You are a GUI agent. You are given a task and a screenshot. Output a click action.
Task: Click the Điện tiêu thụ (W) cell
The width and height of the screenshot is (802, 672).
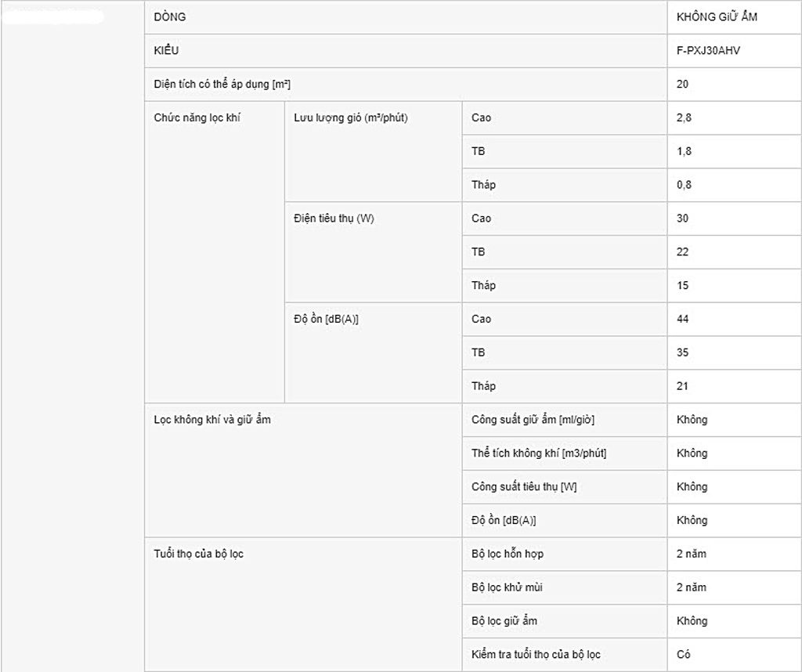pos(374,252)
